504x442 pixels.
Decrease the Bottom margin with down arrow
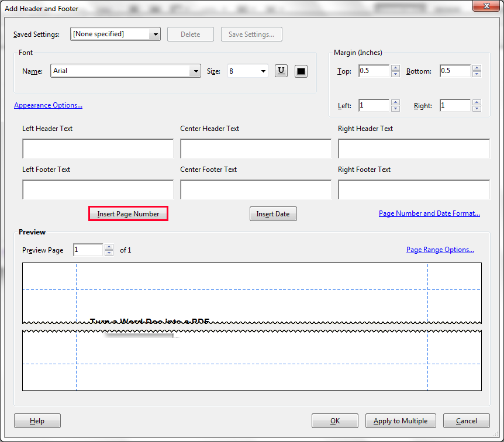click(477, 74)
